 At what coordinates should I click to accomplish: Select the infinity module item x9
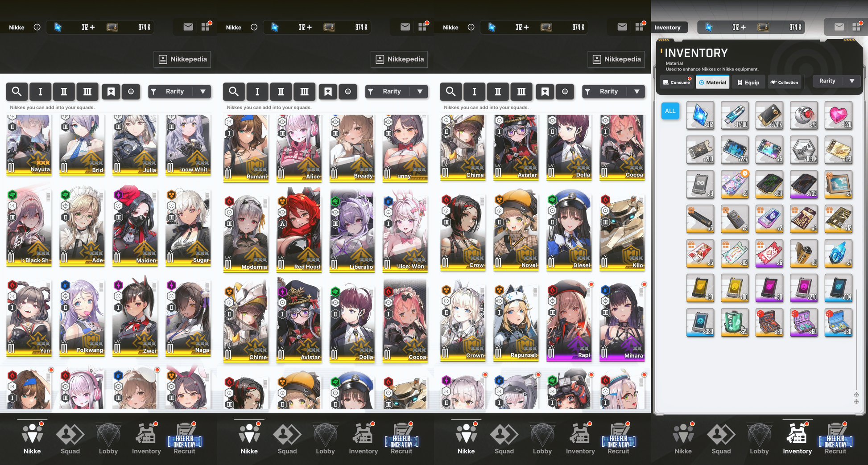click(700, 184)
